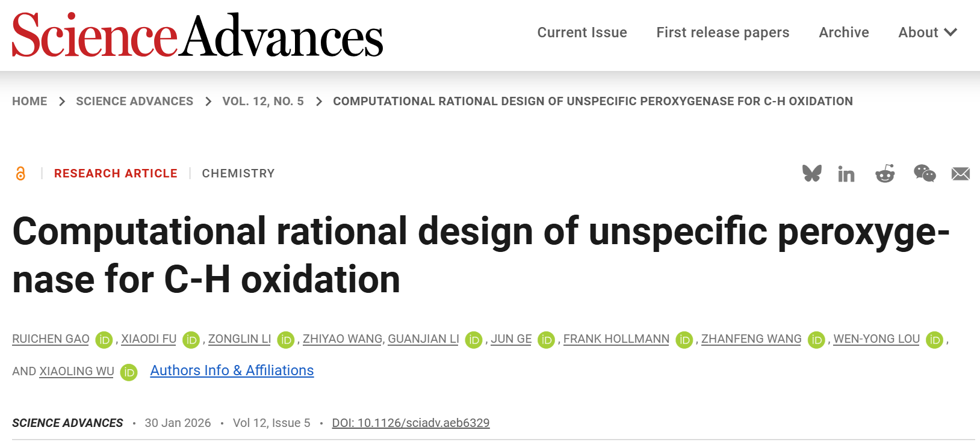This screenshot has height=445, width=980.
Task: Open Ruichen Gao's ORCID iD icon
Action: click(104, 340)
